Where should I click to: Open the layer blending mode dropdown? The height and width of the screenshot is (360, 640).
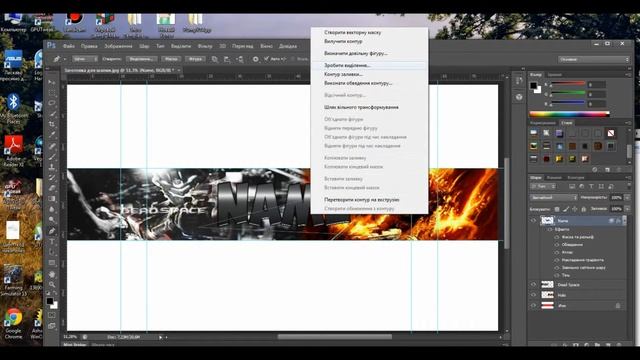point(553,198)
